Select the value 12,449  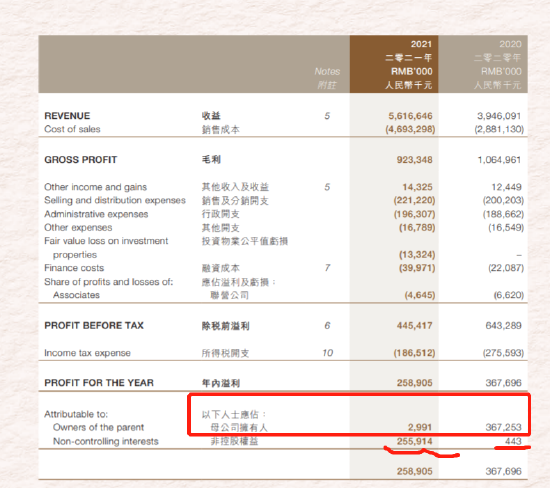point(506,187)
